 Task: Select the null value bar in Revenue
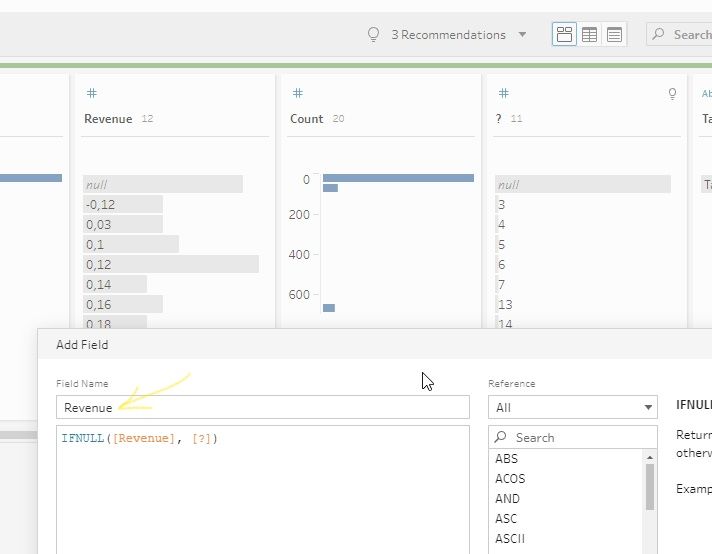[163, 185]
